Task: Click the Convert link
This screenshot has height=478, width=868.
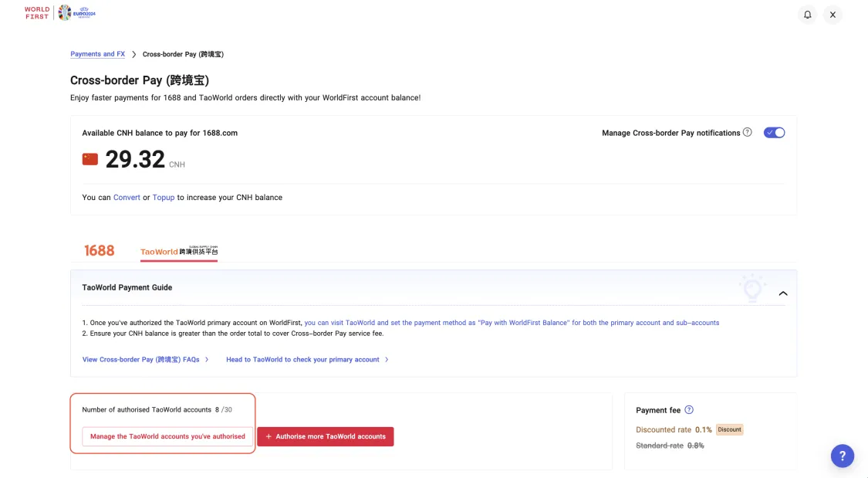Action: pos(127,198)
